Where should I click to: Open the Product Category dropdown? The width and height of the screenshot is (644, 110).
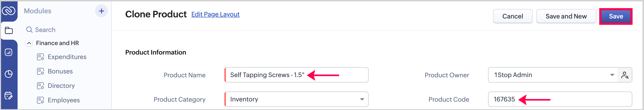(361, 99)
